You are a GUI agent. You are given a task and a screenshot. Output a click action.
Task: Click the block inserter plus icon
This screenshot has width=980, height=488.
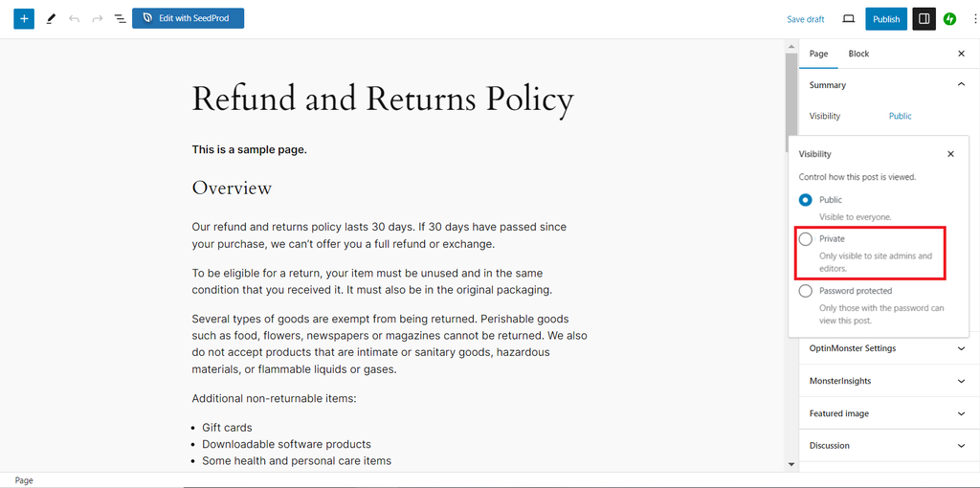pyautogui.click(x=24, y=18)
